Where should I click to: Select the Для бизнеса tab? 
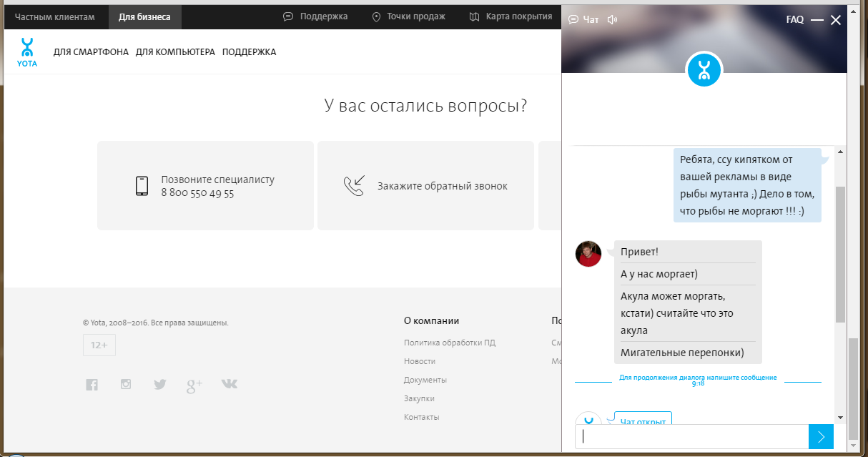pos(144,16)
